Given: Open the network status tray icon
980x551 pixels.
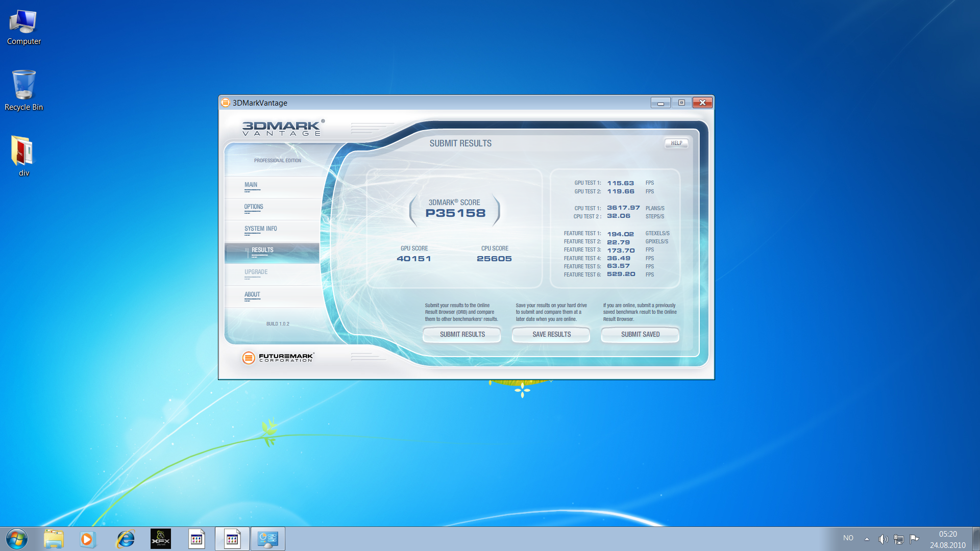Looking at the screenshot, I should point(899,539).
